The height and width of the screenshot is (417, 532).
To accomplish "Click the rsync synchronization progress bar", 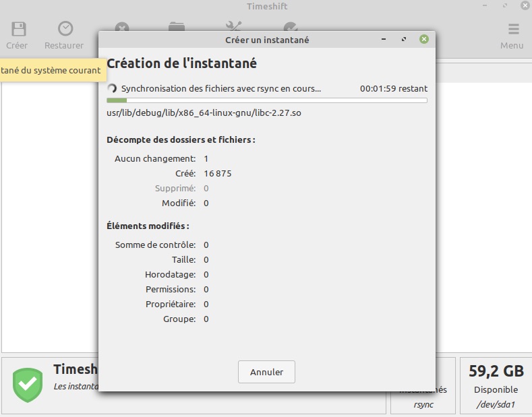I will [266, 101].
